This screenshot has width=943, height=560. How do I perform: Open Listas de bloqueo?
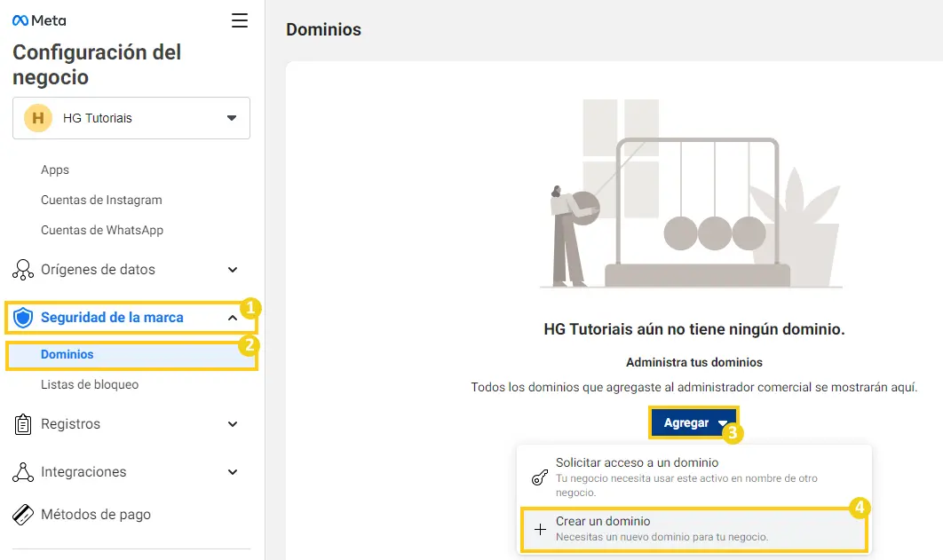click(x=90, y=384)
